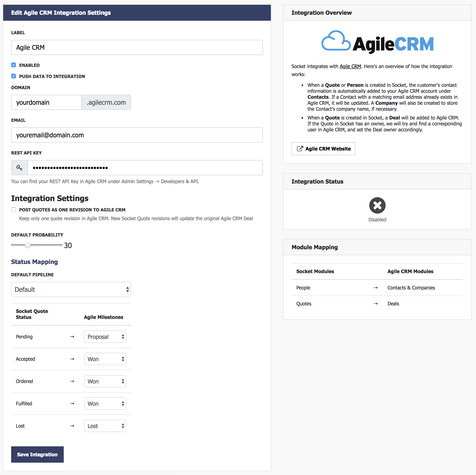Screen dimensions: 476x475
Task: Click the Integration Overview panel title
Action: coord(321,13)
